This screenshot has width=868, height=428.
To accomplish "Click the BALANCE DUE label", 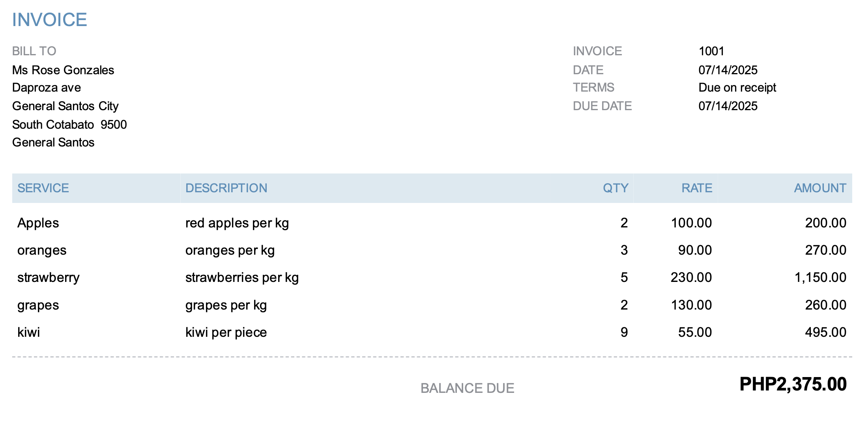I will [x=467, y=388].
